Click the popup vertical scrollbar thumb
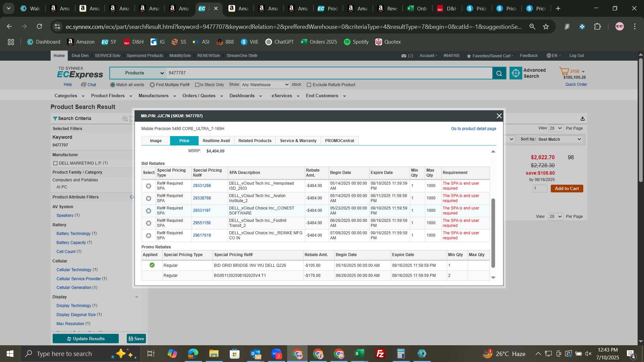The height and width of the screenshot is (362, 644). 493,233
